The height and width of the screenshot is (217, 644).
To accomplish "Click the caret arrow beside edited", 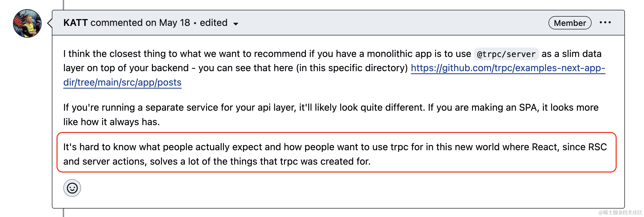I will (x=236, y=24).
